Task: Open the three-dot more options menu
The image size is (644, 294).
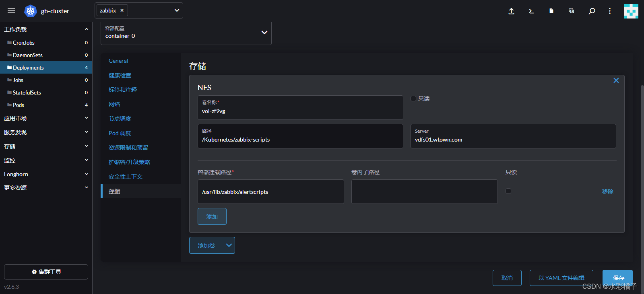Action: coord(610,11)
